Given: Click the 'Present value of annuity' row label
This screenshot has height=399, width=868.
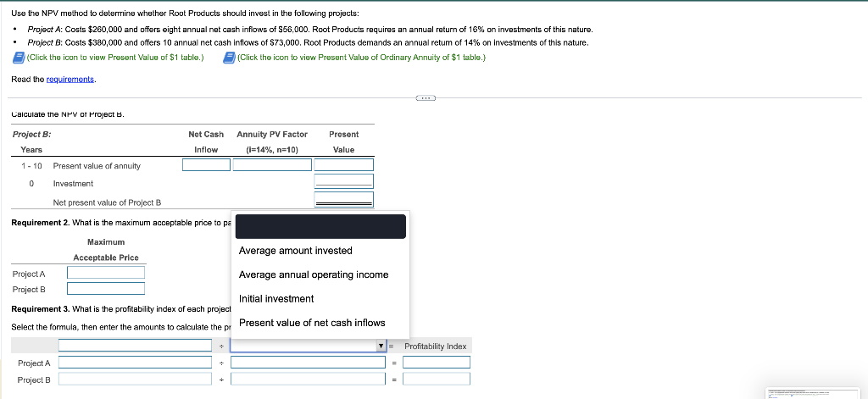Looking at the screenshot, I should click(x=97, y=166).
